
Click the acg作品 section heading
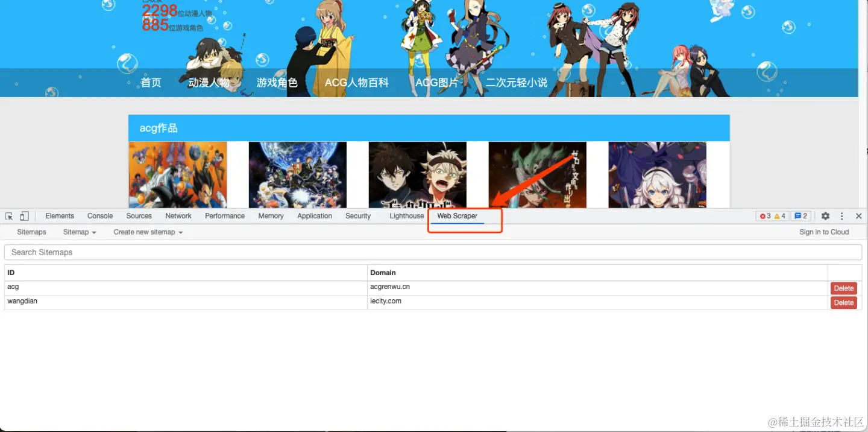159,129
